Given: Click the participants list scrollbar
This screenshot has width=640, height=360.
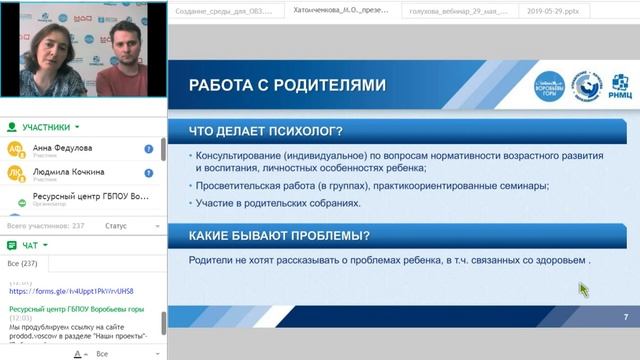Looking at the screenshot, I should [163, 149].
